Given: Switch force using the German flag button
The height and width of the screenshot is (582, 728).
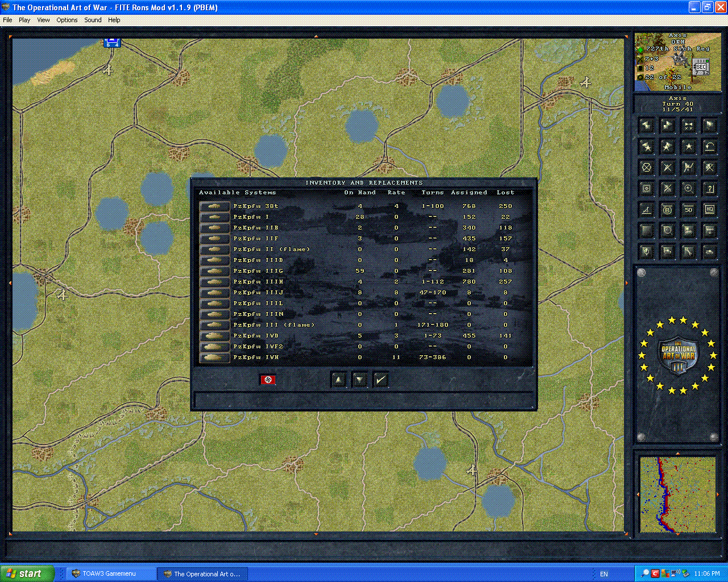Looking at the screenshot, I should 267,380.
